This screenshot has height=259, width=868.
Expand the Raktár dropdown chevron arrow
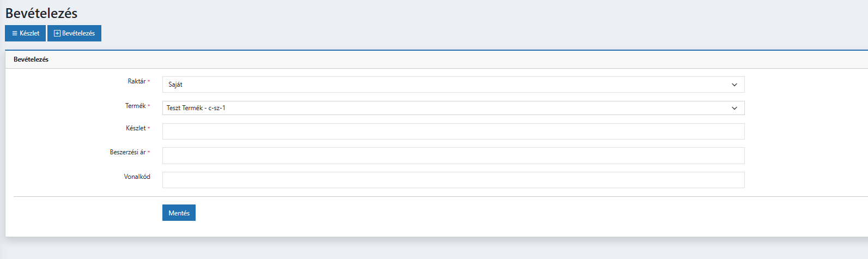pyautogui.click(x=734, y=85)
